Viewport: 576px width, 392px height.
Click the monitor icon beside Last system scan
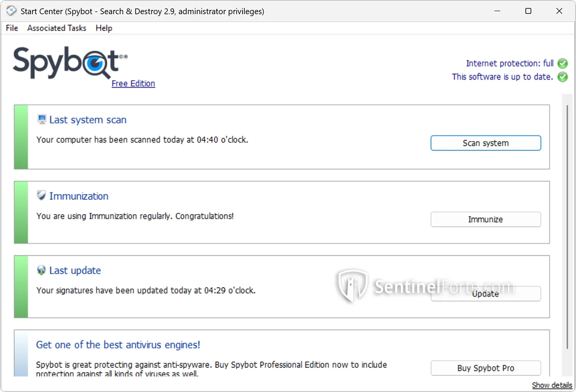point(42,120)
